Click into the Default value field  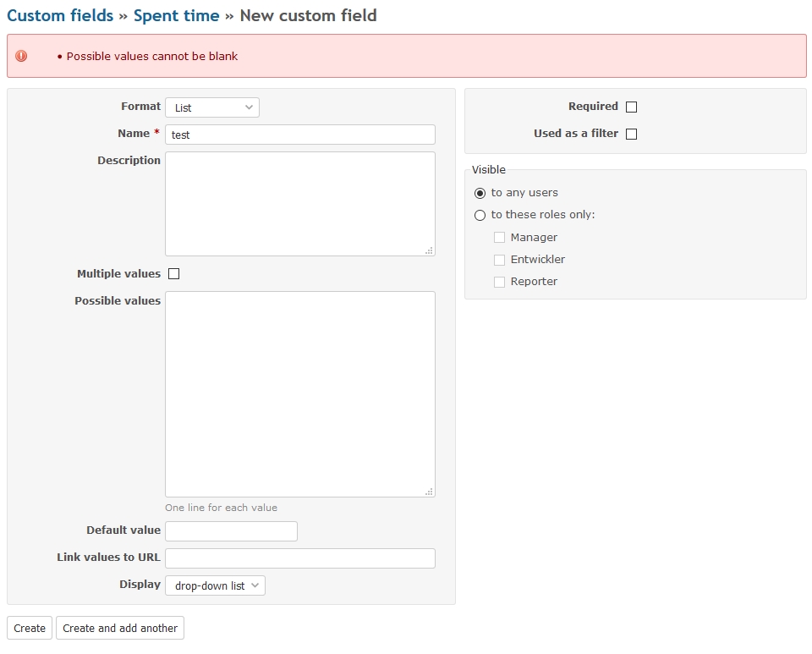pos(232,531)
